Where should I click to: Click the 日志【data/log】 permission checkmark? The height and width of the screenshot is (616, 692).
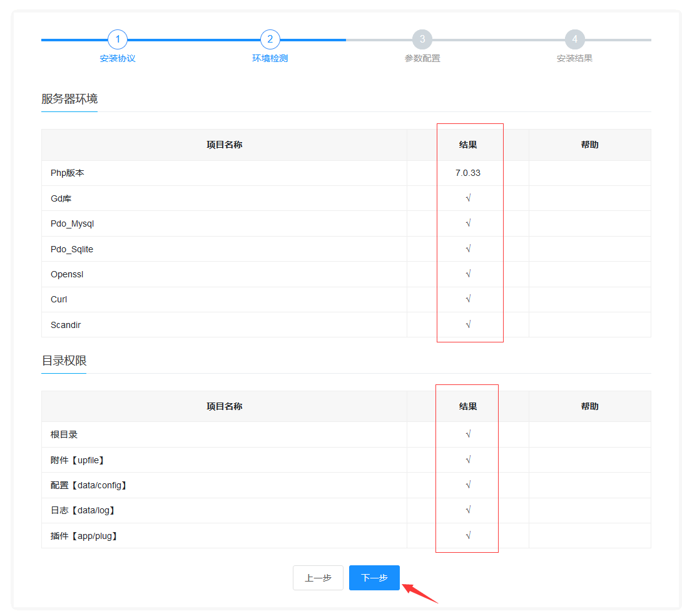[468, 510]
